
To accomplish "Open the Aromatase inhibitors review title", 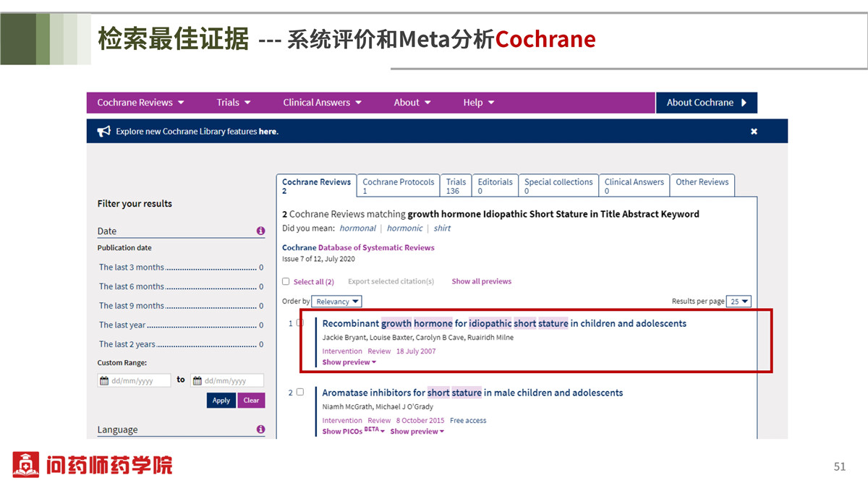I will [472, 393].
